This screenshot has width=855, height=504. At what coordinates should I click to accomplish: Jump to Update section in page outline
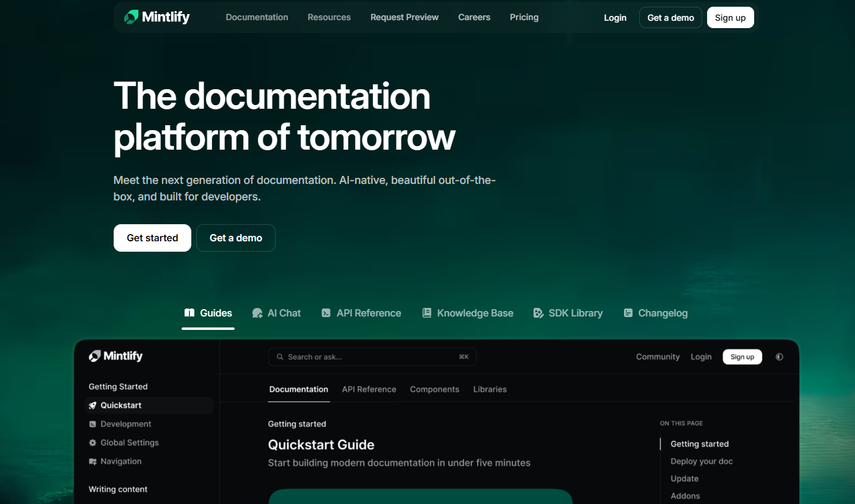(x=684, y=478)
